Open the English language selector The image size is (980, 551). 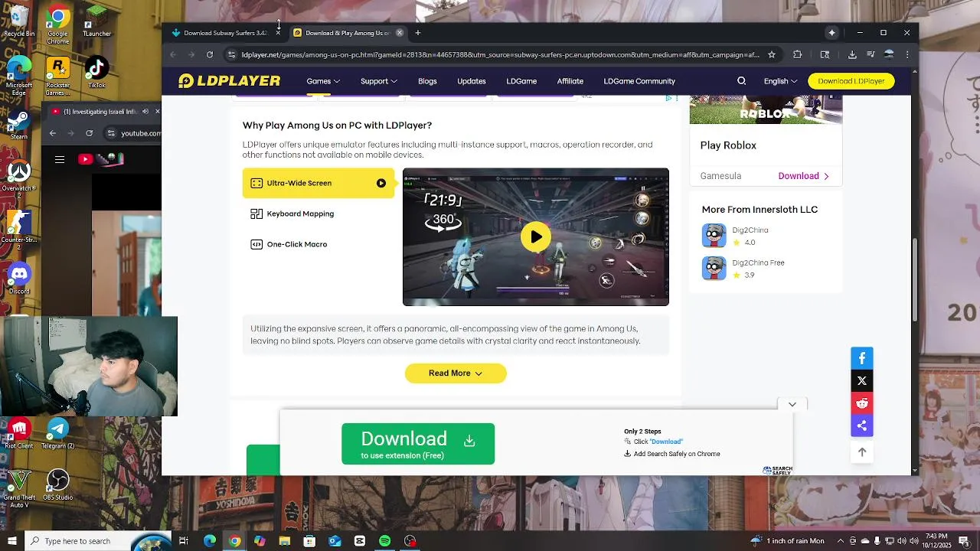tap(780, 81)
